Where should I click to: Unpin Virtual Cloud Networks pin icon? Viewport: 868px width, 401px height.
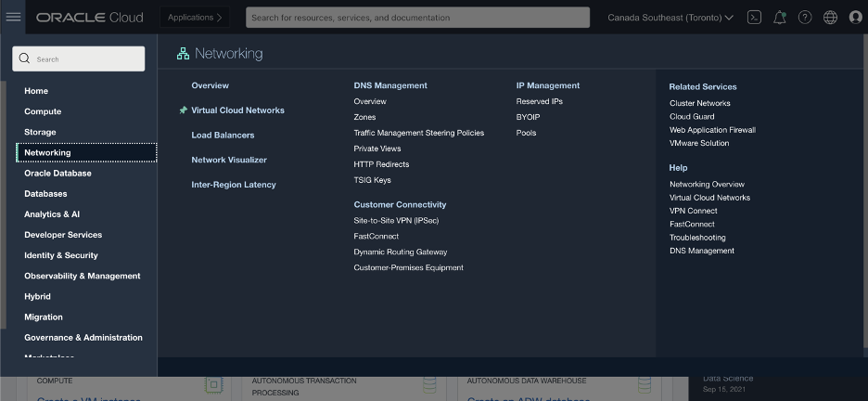(184, 110)
